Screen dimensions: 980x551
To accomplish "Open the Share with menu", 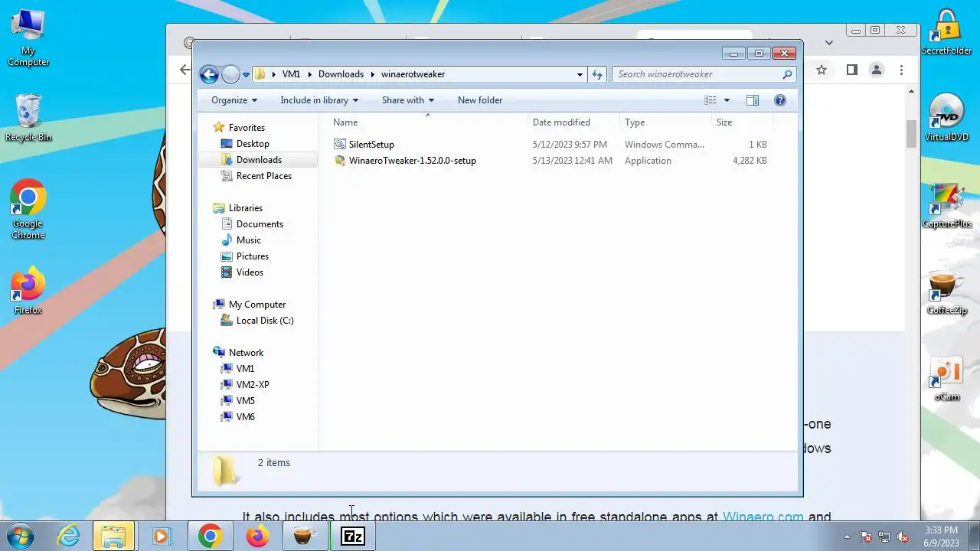I will coord(408,100).
